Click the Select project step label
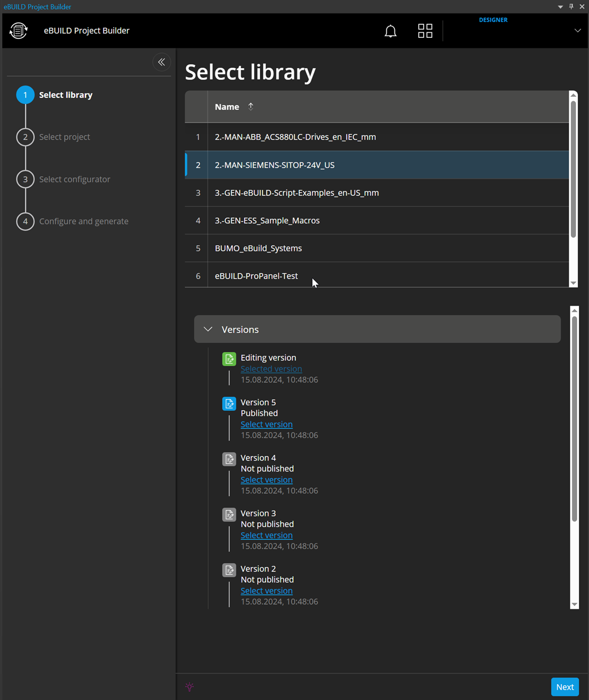This screenshot has width=589, height=700. tap(65, 137)
